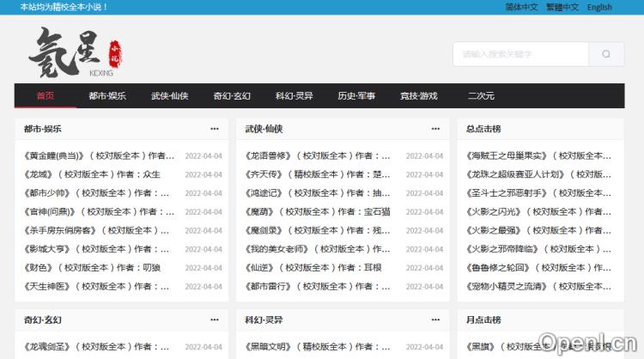Open novel 《财色》 by 叨狼
This screenshot has height=359, width=644.
[92, 267]
